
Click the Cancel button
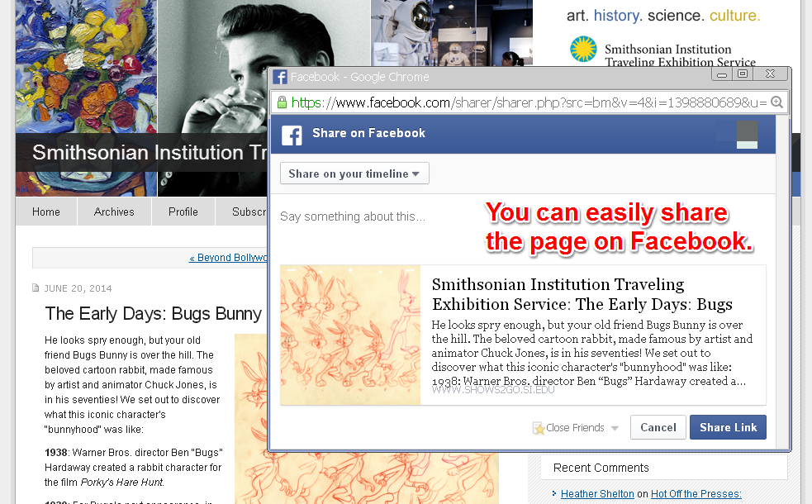[658, 427]
